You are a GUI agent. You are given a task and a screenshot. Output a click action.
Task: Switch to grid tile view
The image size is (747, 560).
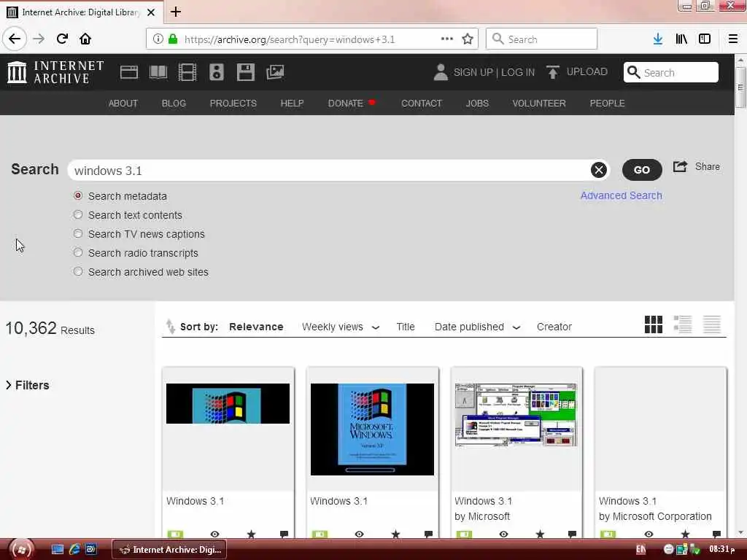[653, 324]
